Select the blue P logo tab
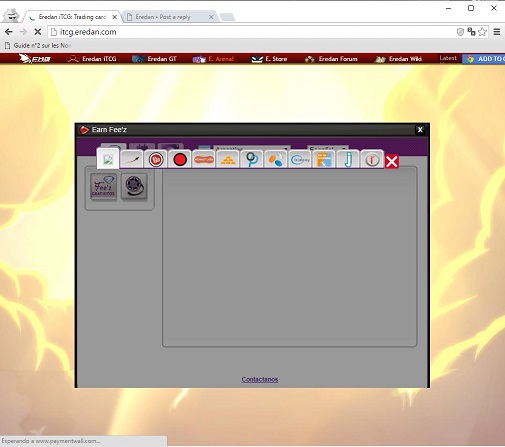 [252, 160]
